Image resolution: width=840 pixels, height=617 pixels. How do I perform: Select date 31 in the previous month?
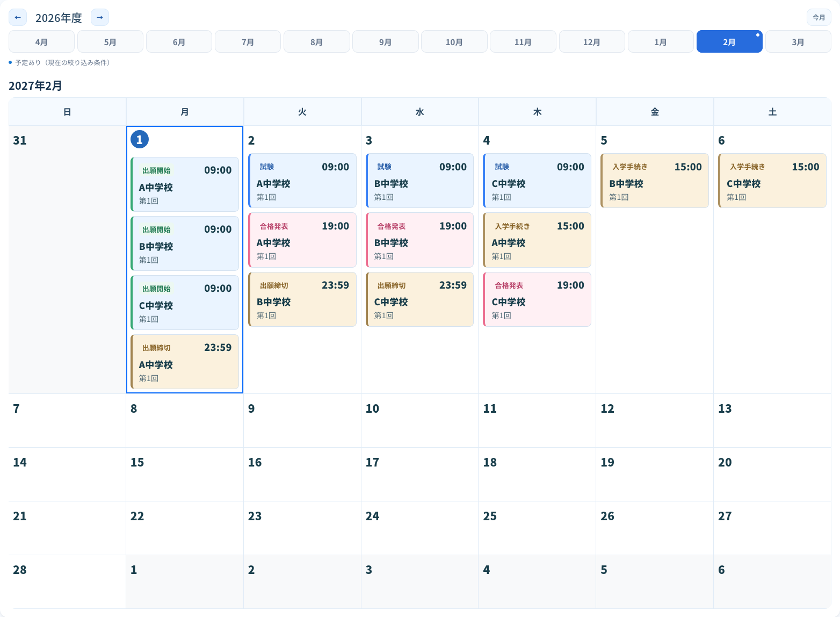tap(20, 140)
